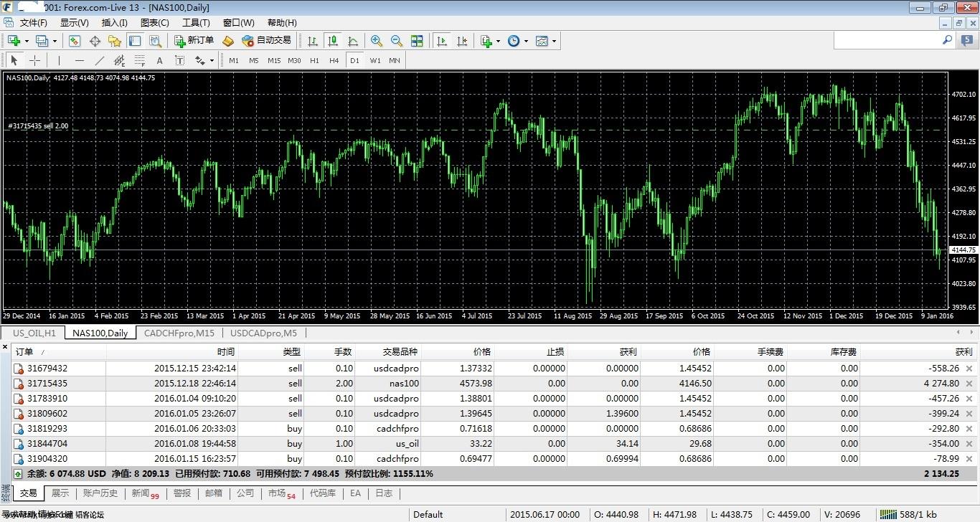980x522 pixels.
Task: Select the crosshair tool
Action: pyautogui.click(x=34, y=60)
